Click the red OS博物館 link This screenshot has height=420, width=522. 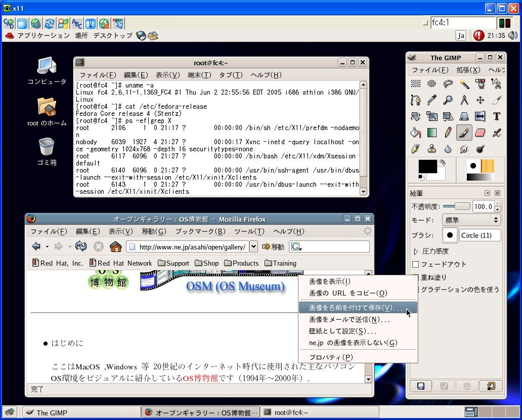[200, 378]
